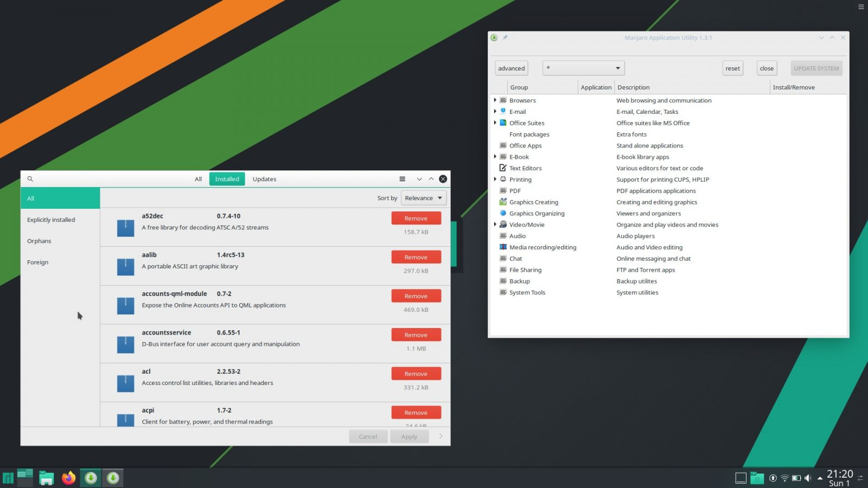
Task: Select the a52dec package icon
Action: tap(126, 227)
